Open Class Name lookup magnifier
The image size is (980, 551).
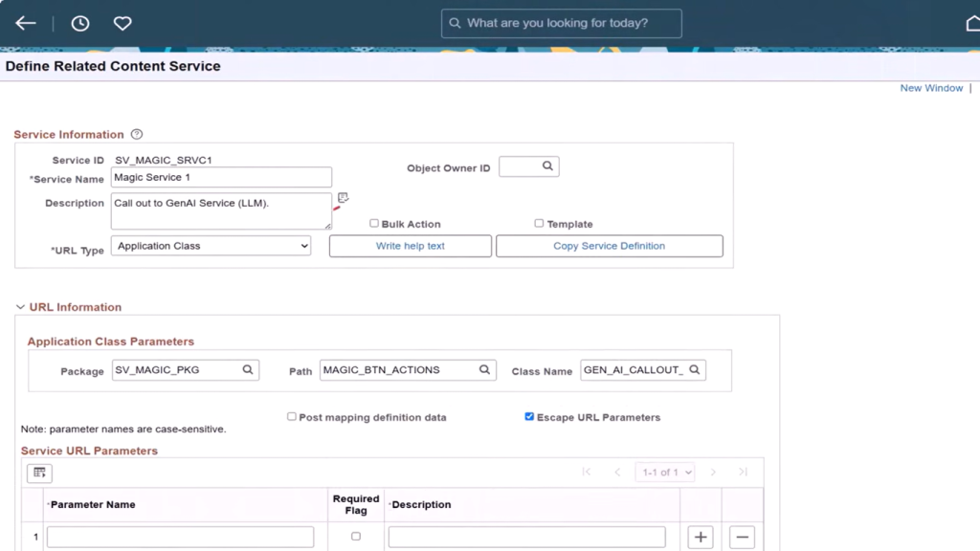click(695, 370)
